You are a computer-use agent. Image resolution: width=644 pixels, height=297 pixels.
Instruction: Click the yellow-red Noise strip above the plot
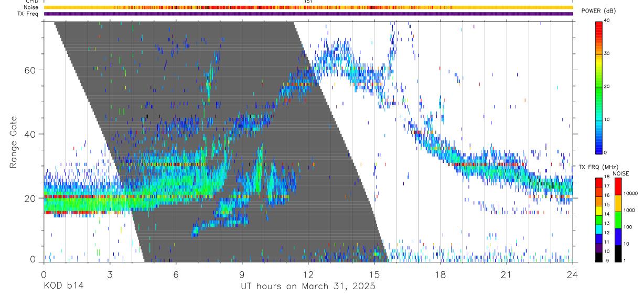click(x=308, y=7)
